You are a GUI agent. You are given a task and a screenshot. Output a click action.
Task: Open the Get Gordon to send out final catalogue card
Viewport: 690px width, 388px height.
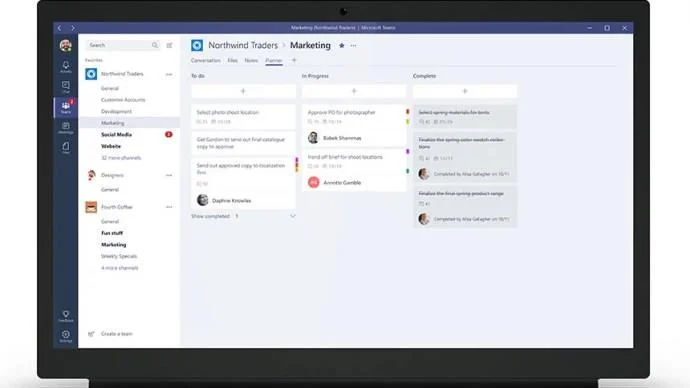[x=243, y=143]
